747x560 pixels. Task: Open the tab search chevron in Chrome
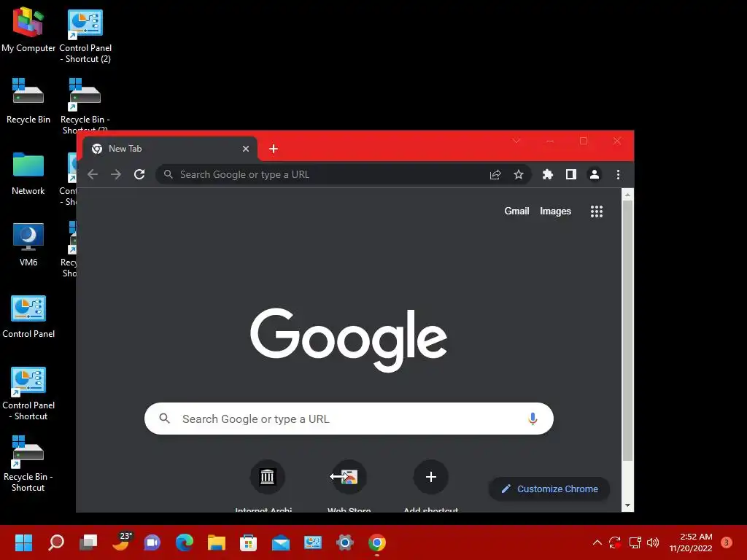(516, 141)
